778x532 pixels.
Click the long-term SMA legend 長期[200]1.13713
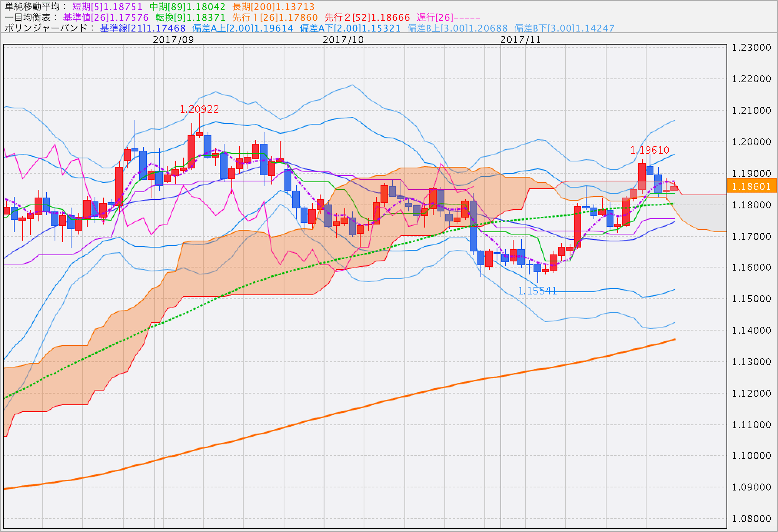[273, 7]
